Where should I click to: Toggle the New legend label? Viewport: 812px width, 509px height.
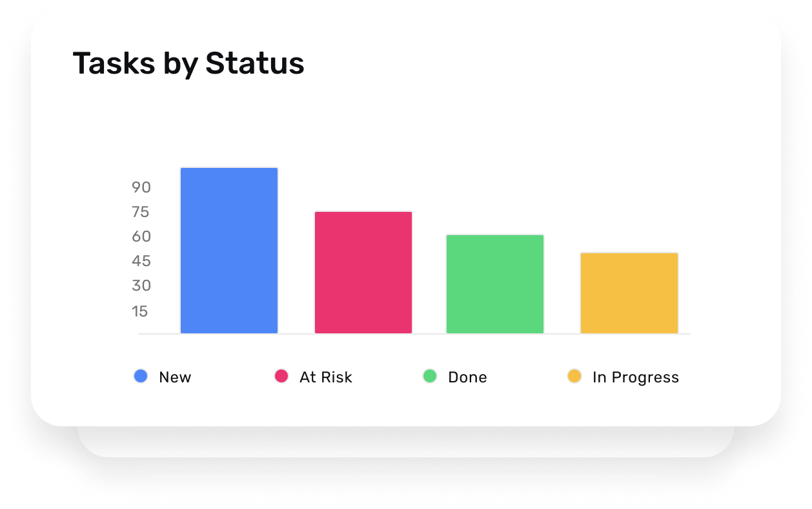point(175,377)
